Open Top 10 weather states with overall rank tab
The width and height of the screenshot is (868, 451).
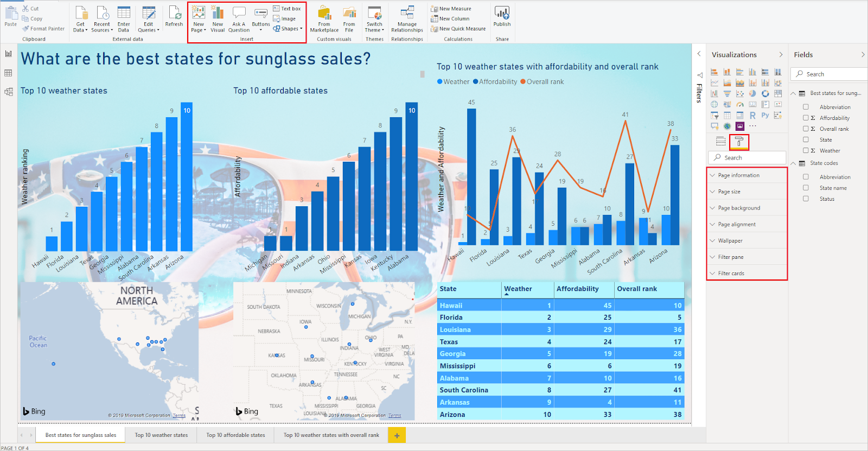point(331,435)
